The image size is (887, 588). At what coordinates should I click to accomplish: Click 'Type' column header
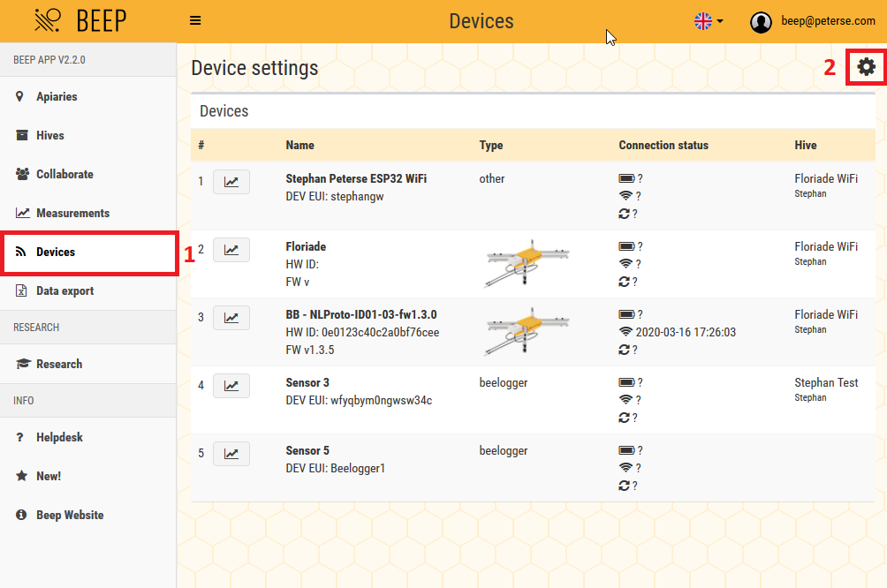491,146
